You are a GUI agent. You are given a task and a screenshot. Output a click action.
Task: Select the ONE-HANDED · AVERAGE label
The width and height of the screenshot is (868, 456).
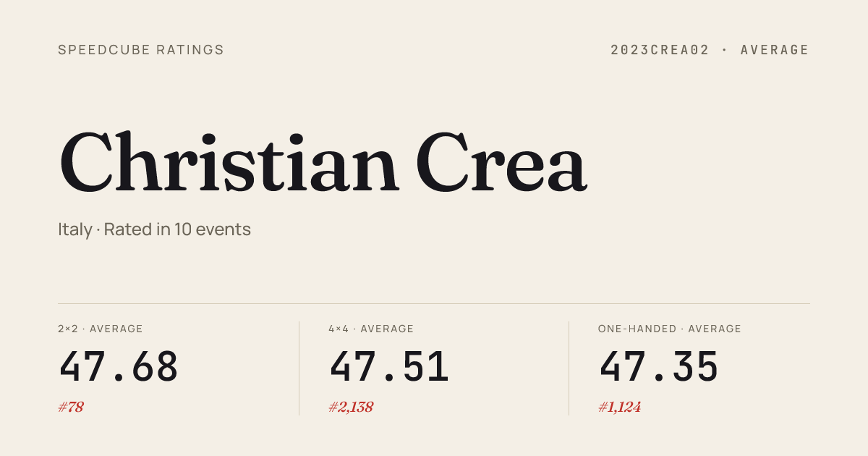pos(670,329)
